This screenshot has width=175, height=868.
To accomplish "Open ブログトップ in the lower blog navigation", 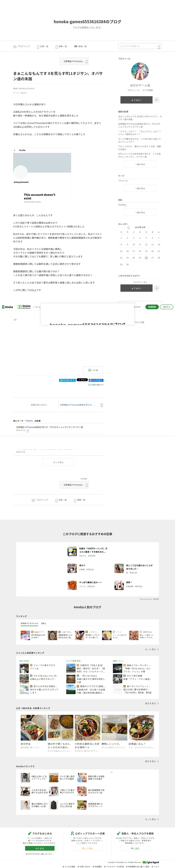I will click(x=40, y=500).
